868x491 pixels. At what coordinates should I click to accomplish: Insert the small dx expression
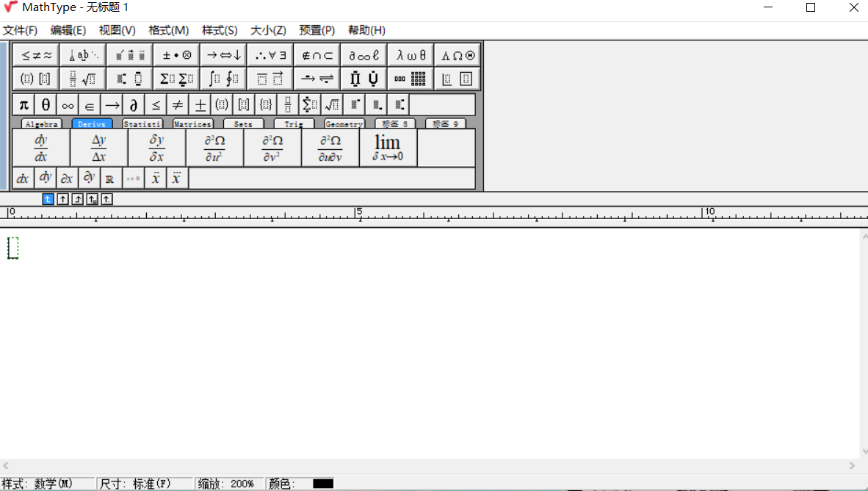pyautogui.click(x=23, y=179)
